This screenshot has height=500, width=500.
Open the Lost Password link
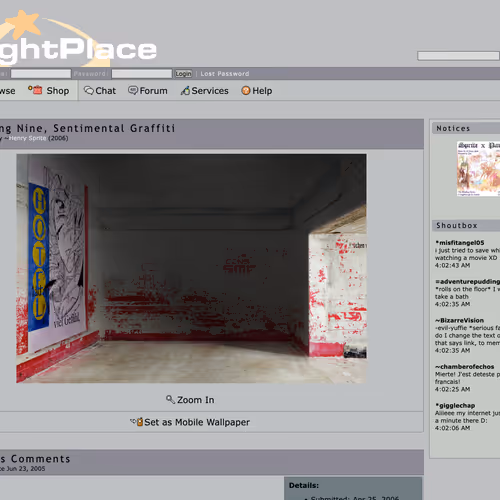pos(225,74)
